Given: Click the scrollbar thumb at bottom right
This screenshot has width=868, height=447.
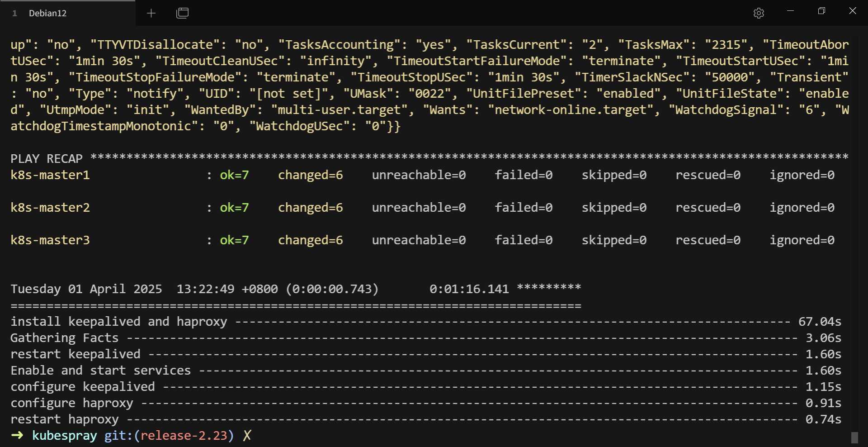Looking at the screenshot, I should point(854,437).
